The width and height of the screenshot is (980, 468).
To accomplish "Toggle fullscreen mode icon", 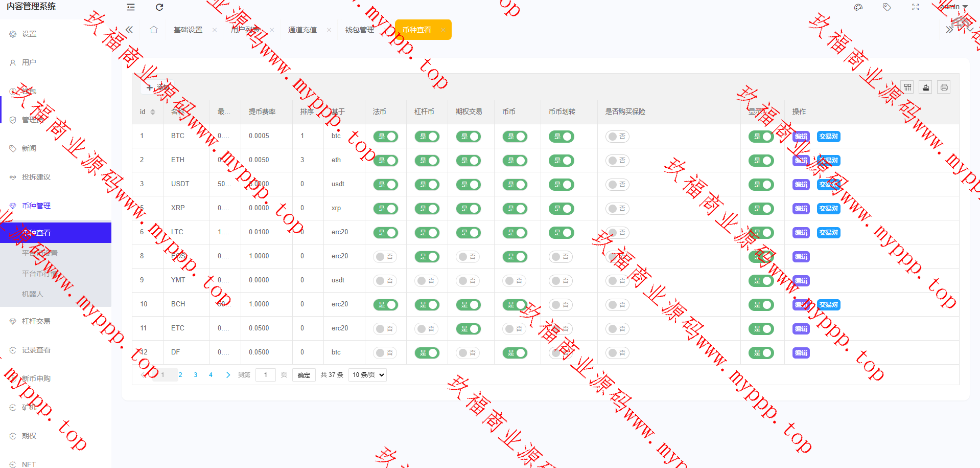I will [916, 7].
